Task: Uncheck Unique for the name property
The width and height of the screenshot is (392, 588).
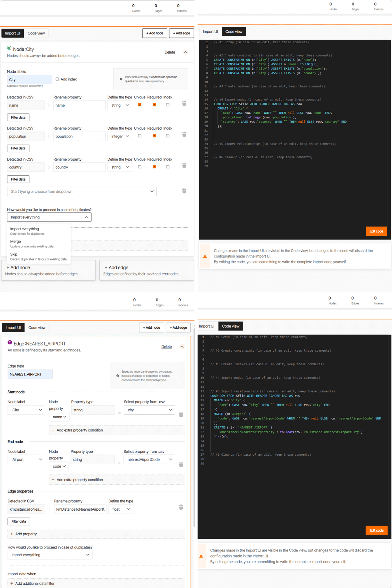Action: 140,105
